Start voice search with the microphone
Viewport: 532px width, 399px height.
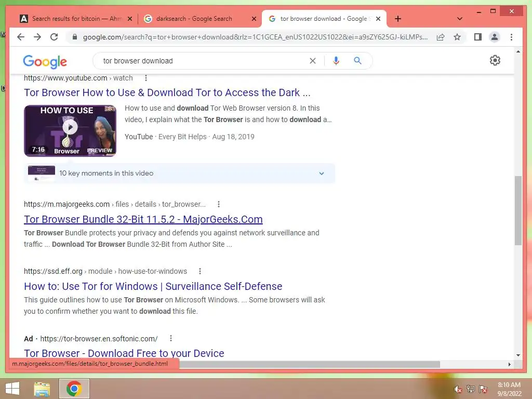click(336, 61)
